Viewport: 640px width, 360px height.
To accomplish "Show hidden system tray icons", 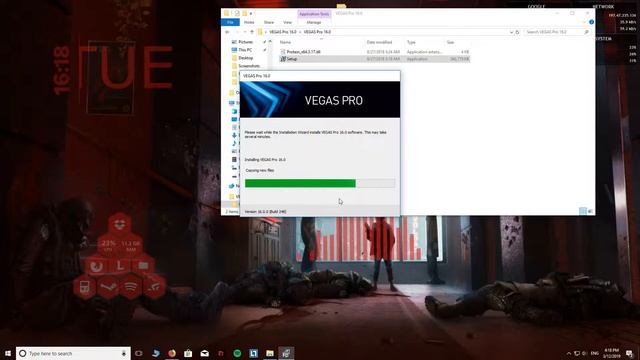I will [569, 353].
